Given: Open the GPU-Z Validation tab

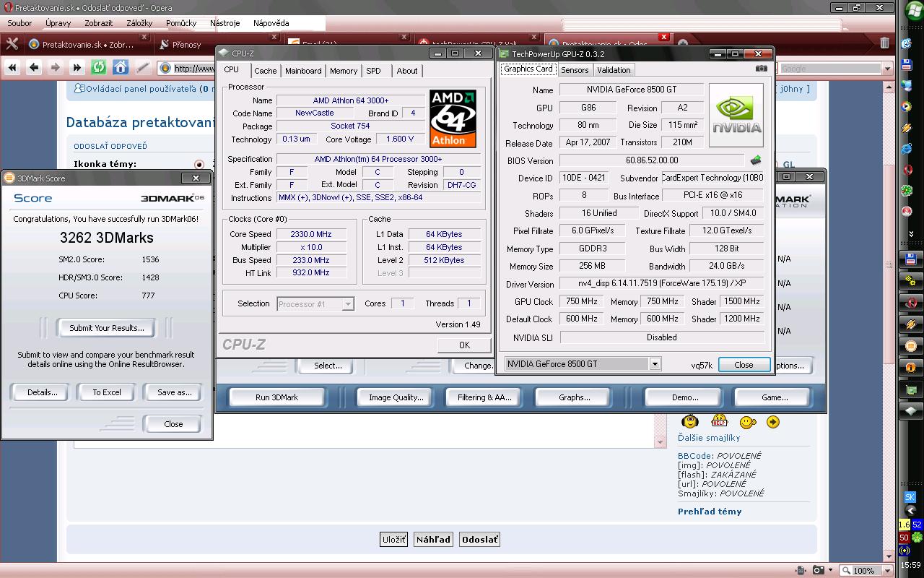Looking at the screenshot, I should [x=614, y=70].
